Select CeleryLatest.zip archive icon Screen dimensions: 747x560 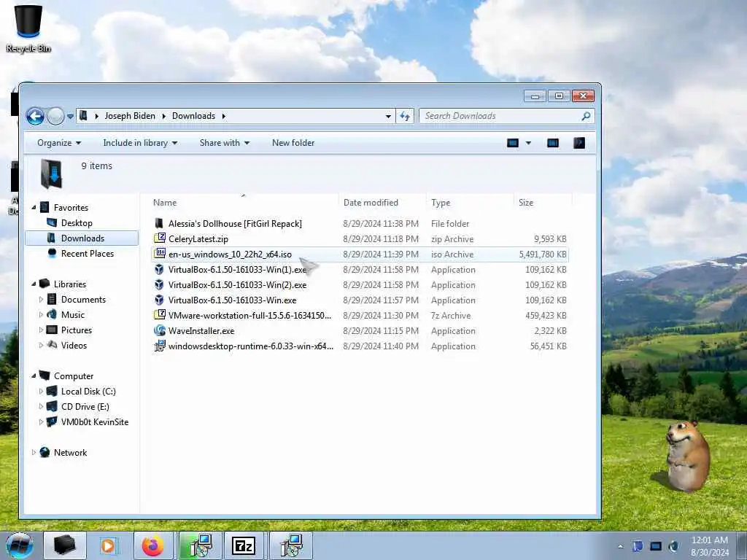point(159,238)
